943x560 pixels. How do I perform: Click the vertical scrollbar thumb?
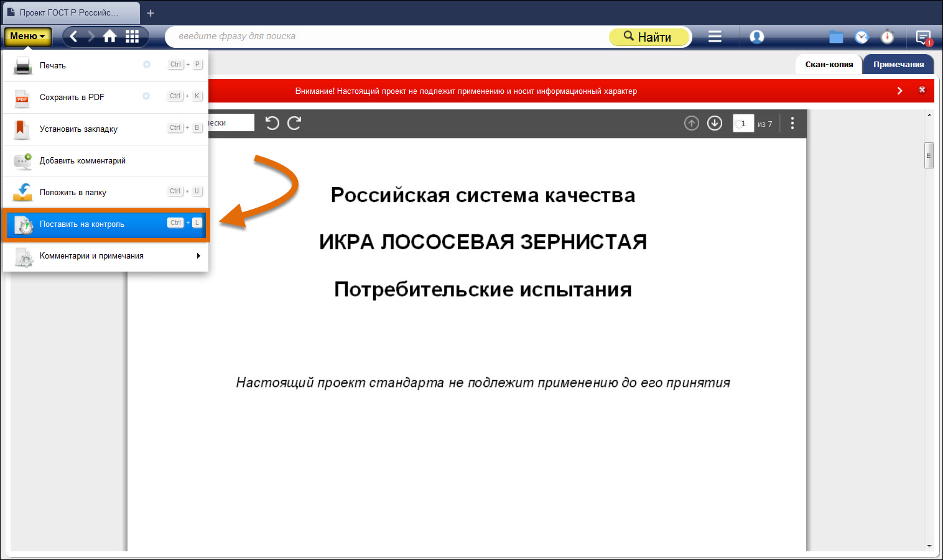[929, 155]
